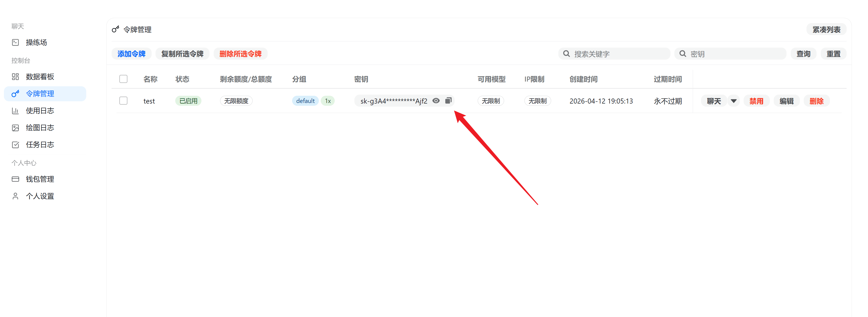868x317 pixels.
Task: Click the drawing log image icon
Action: click(16, 128)
